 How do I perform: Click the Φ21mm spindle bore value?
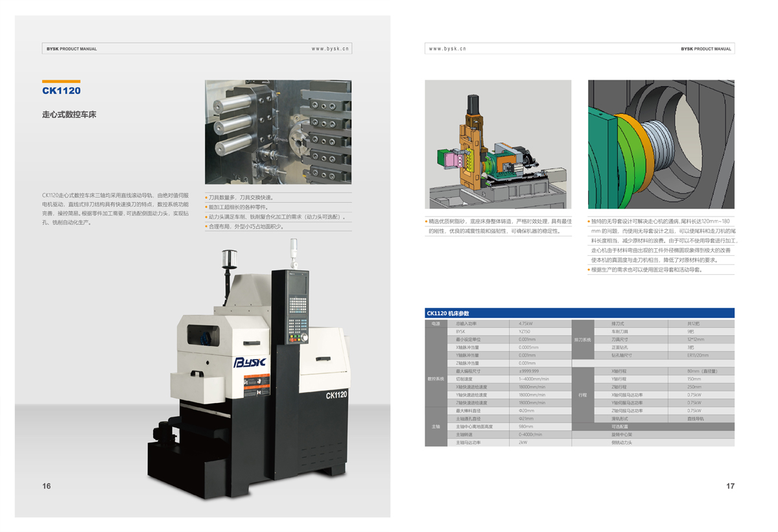pyautogui.click(x=526, y=419)
